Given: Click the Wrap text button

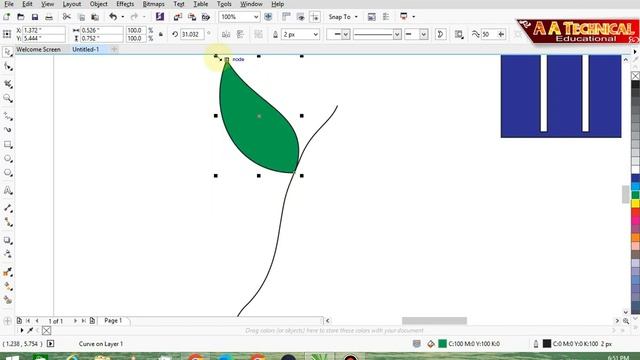Looking at the screenshot, I should [x=459, y=34].
